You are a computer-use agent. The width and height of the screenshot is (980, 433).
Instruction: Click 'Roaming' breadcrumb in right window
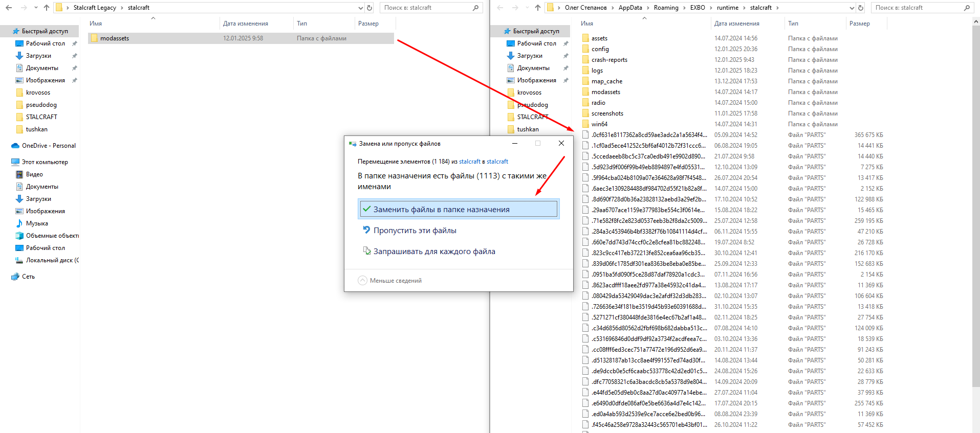[666, 8]
